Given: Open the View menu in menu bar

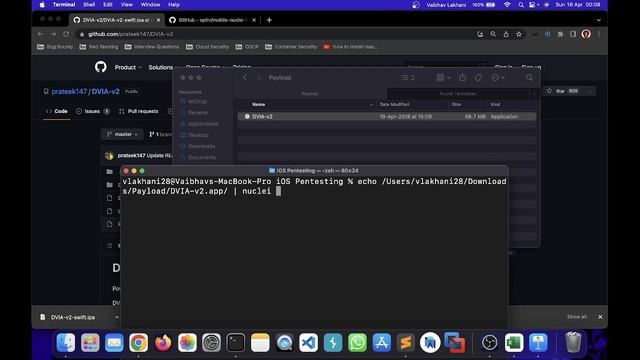Looking at the screenshot, I should click(x=127, y=5).
